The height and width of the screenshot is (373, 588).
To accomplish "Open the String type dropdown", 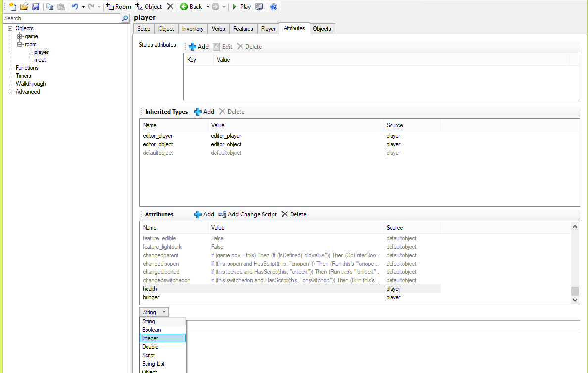I will click(x=154, y=312).
